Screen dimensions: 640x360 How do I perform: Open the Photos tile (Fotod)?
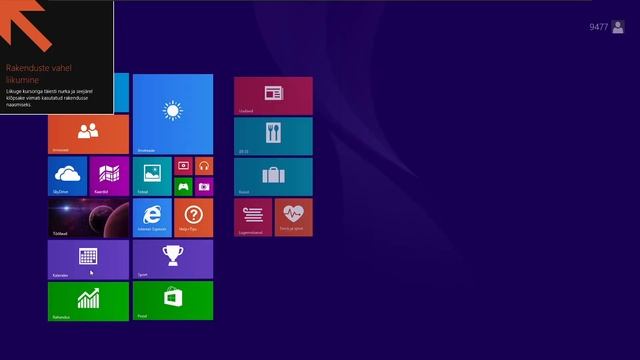pos(152,176)
